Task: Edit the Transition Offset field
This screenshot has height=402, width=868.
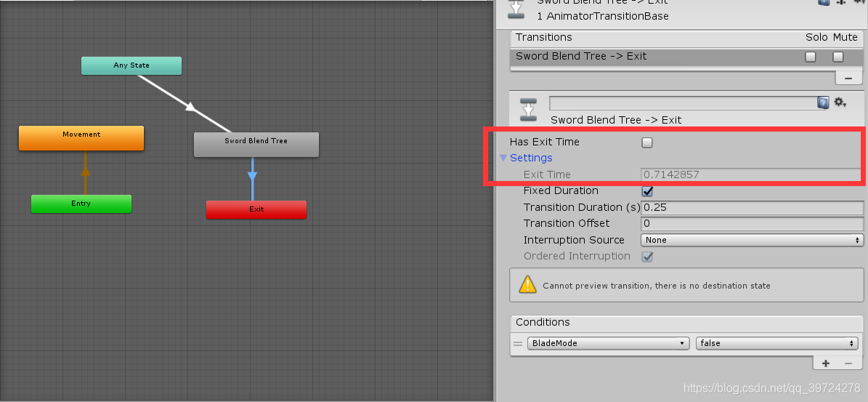Action: [x=753, y=224]
